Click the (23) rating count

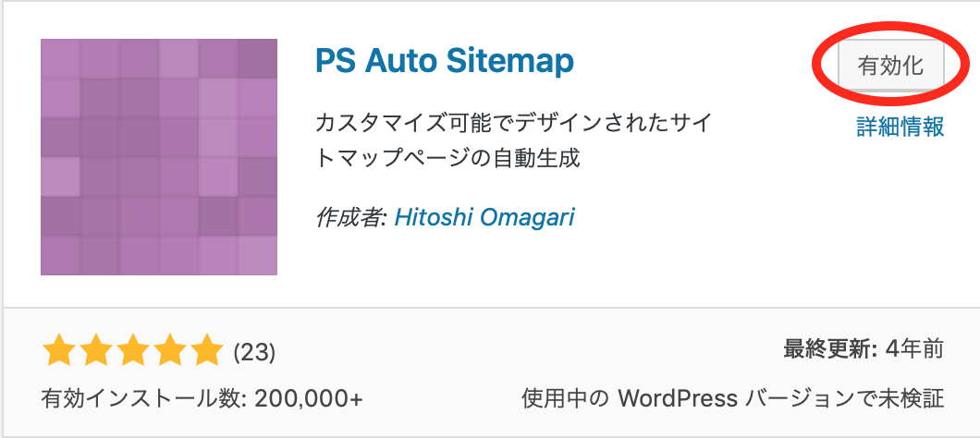click(x=253, y=353)
